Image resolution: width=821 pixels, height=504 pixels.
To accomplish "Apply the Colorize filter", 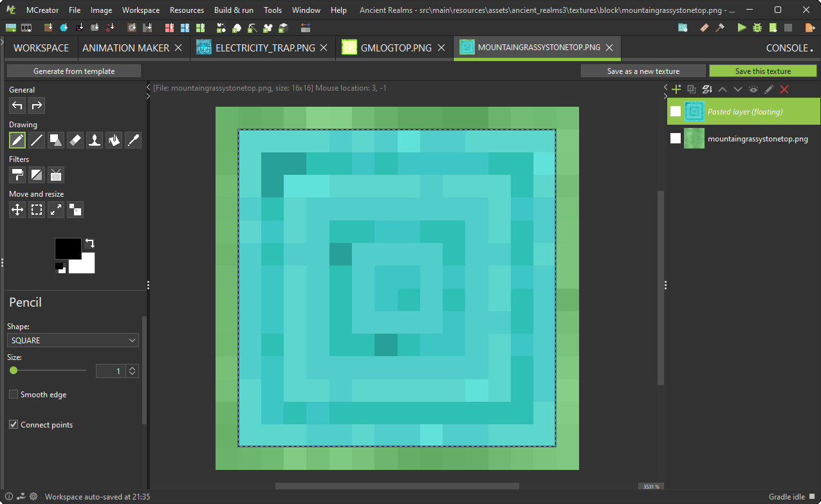I will tap(17, 175).
